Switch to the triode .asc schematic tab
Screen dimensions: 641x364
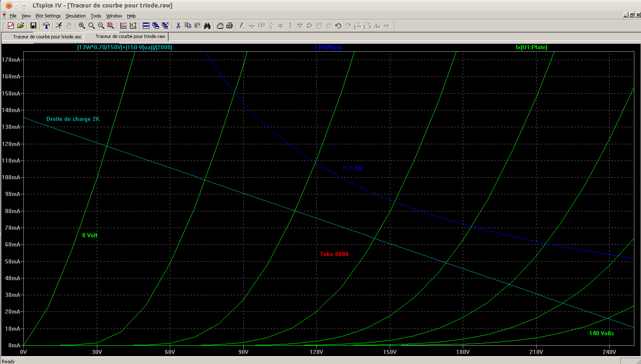click(43, 37)
